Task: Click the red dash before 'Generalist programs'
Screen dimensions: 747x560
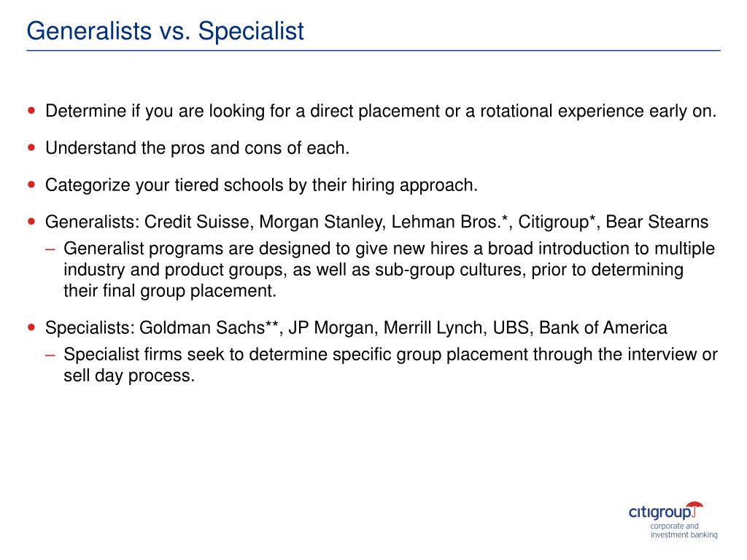Action: pyautogui.click(x=50, y=249)
